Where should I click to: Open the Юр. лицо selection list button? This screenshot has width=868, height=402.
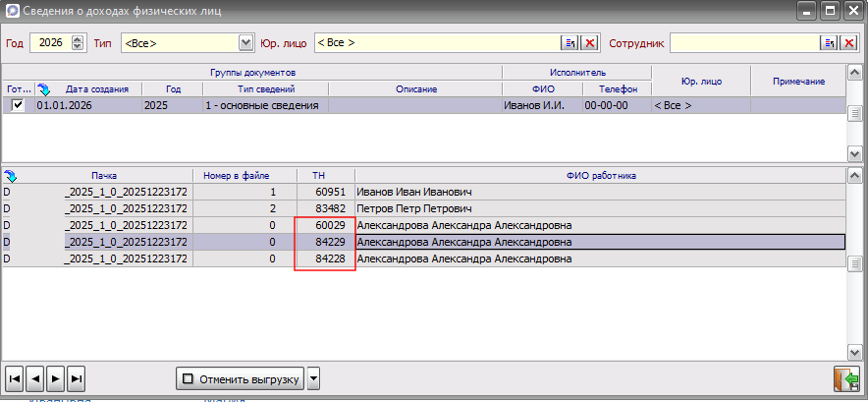pos(570,43)
